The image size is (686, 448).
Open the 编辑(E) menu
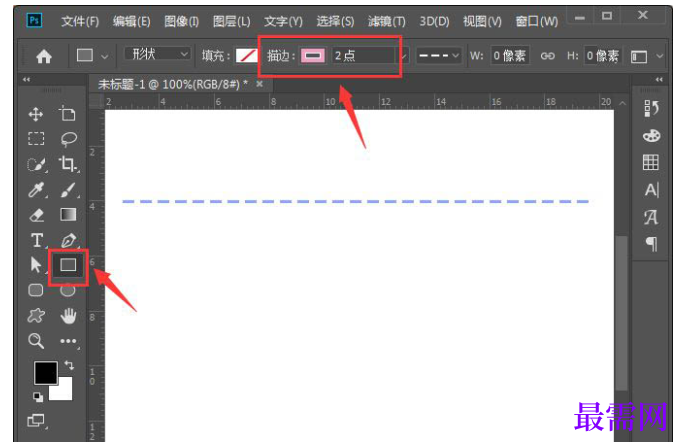click(131, 21)
